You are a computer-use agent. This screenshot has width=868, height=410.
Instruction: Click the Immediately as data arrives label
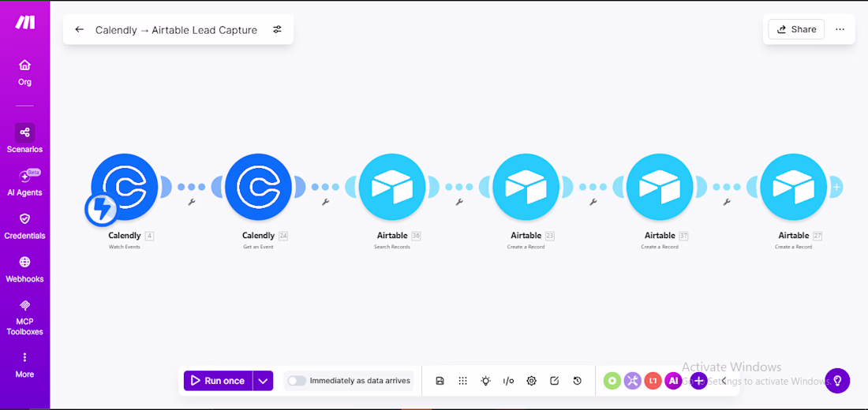[x=360, y=381]
